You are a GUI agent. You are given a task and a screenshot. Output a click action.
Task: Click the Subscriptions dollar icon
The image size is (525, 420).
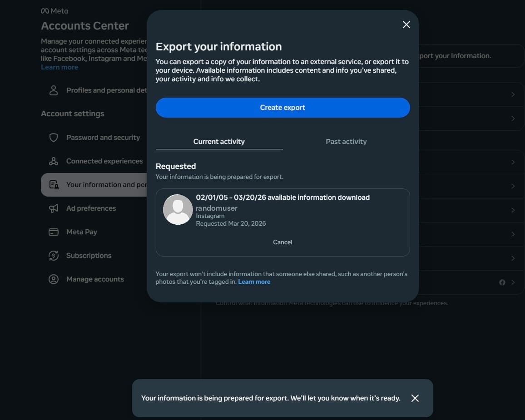54,255
